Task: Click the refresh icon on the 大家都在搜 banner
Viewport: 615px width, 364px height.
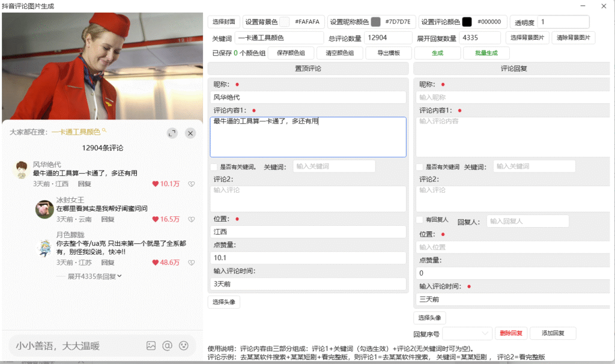Action: [x=172, y=133]
